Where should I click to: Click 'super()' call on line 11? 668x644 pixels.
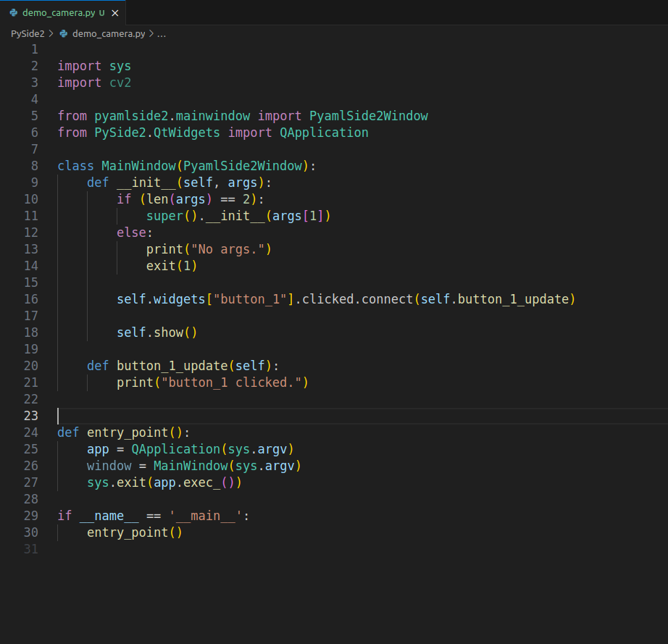tap(172, 216)
